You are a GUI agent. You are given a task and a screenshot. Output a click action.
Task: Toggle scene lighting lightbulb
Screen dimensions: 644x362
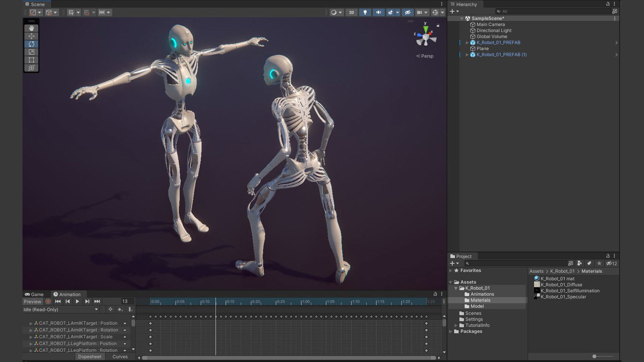365,12
